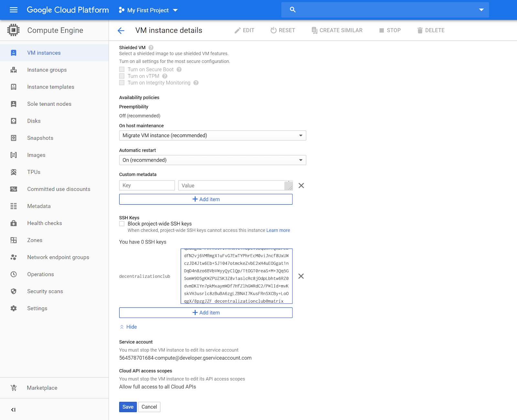Open the On host maintenance dropdown
Viewport: 517px width, 420px height.
[213, 135]
